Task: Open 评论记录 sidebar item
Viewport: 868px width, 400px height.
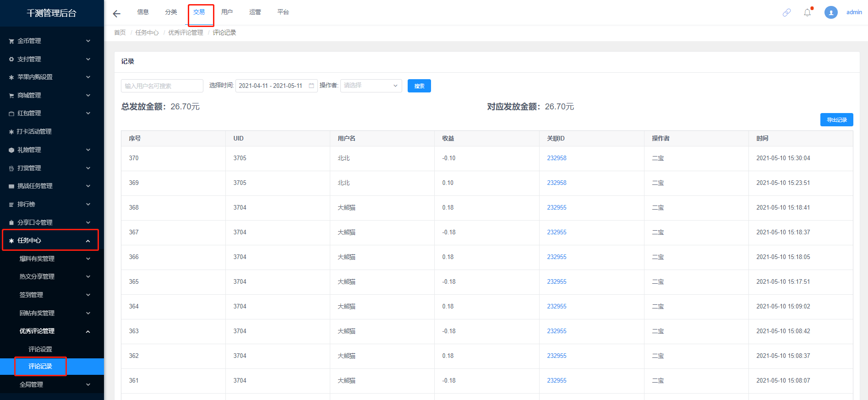Action: [40, 366]
